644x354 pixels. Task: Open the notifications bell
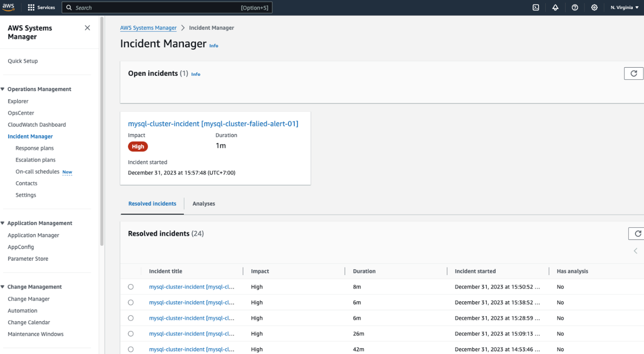pyautogui.click(x=555, y=7)
